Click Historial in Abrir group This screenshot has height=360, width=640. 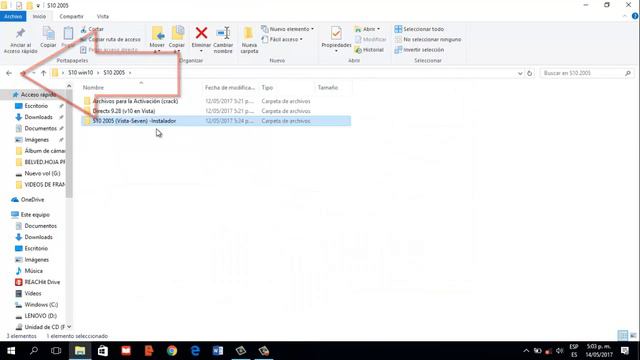(x=369, y=50)
